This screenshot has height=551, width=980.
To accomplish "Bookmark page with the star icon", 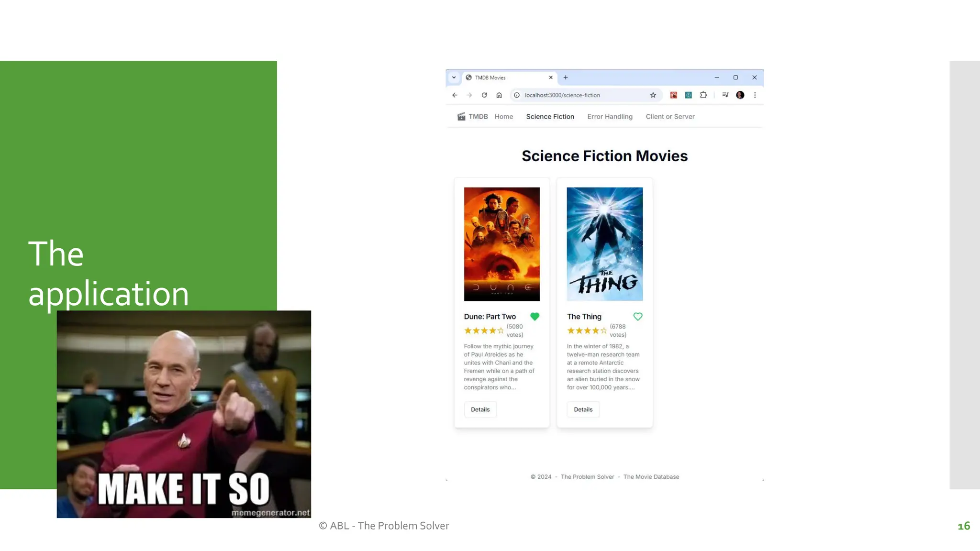I will tap(653, 95).
